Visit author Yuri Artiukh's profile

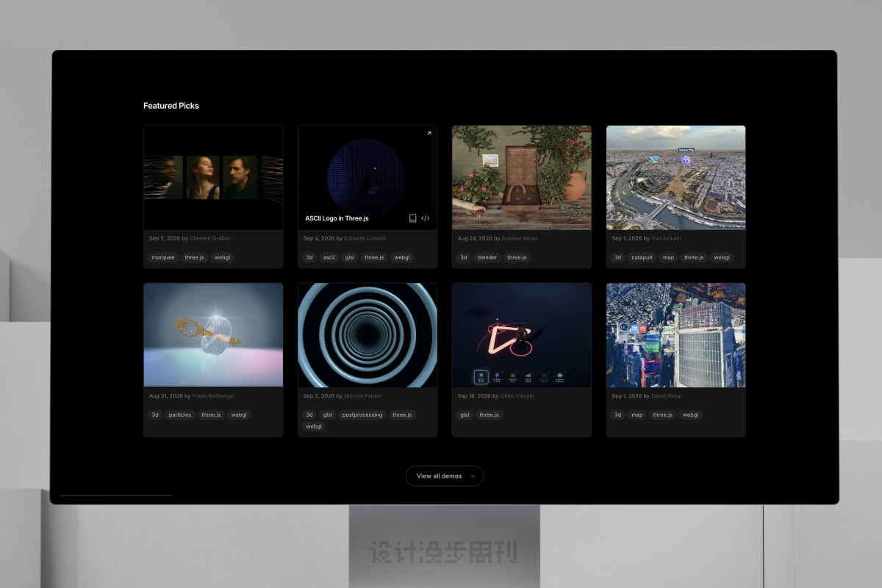click(x=667, y=238)
